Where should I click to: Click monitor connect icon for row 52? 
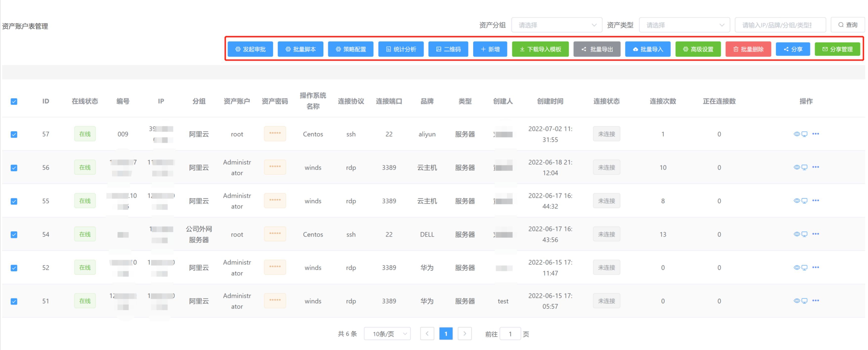(x=804, y=267)
